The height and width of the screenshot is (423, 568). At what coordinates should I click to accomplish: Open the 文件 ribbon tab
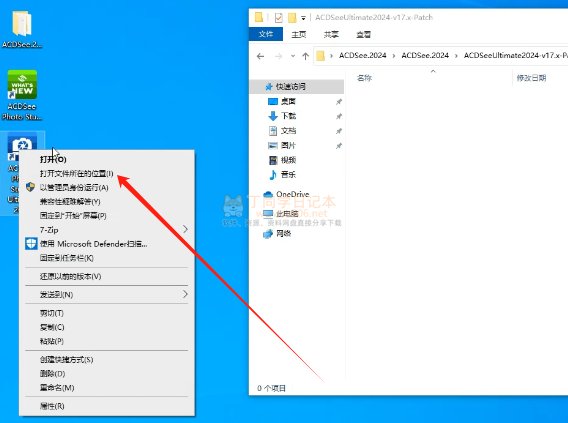[x=266, y=34]
